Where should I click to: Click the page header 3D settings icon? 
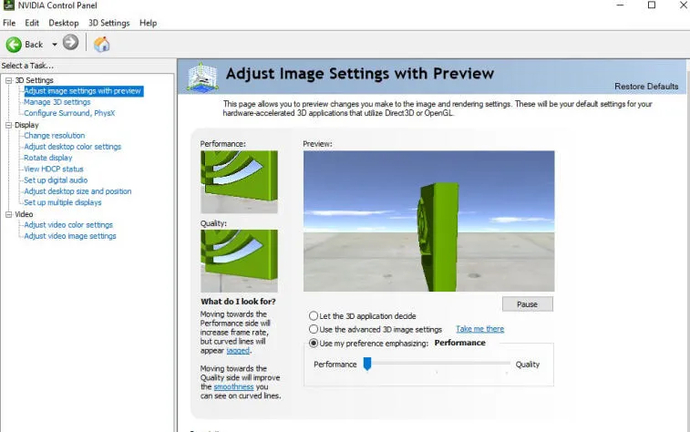coord(203,78)
